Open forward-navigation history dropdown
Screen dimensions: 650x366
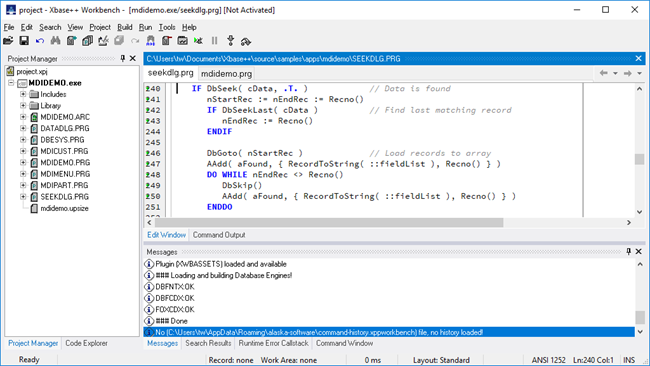tap(640, 73)
